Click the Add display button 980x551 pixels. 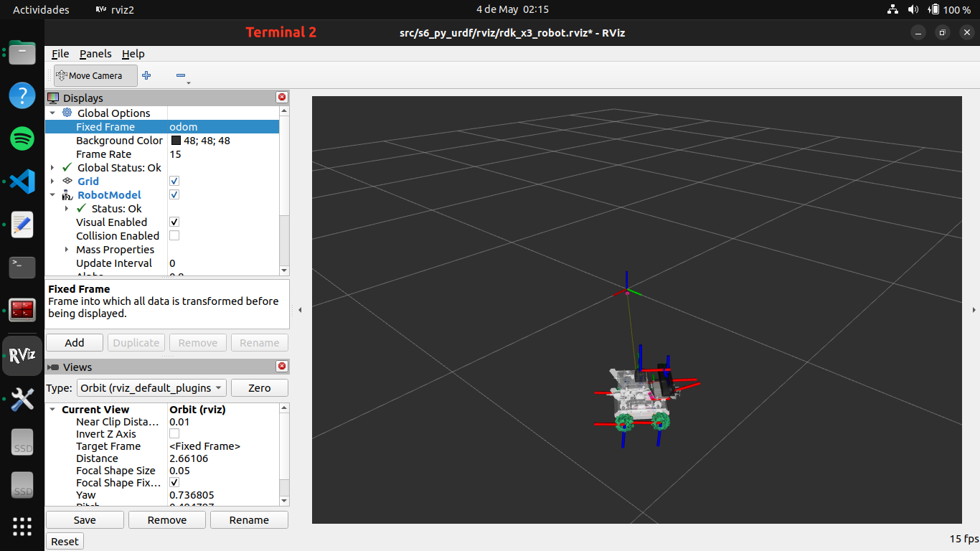tap(75, 342)
